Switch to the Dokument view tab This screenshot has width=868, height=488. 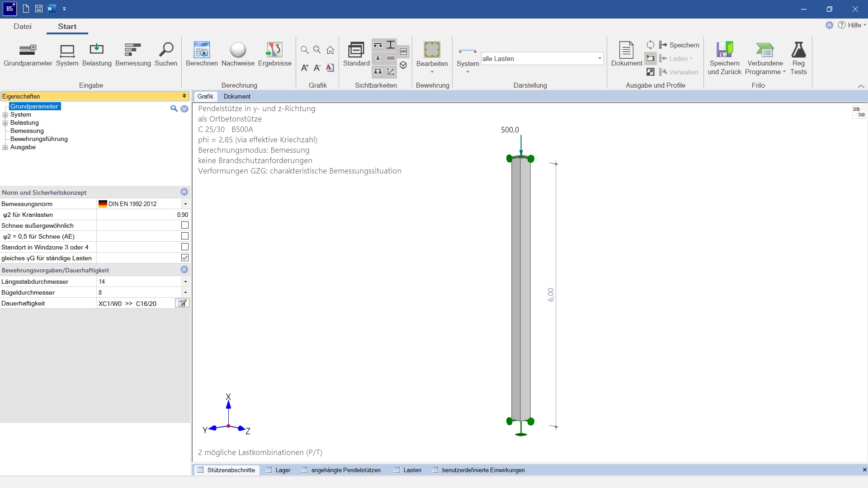click(237, 96)
